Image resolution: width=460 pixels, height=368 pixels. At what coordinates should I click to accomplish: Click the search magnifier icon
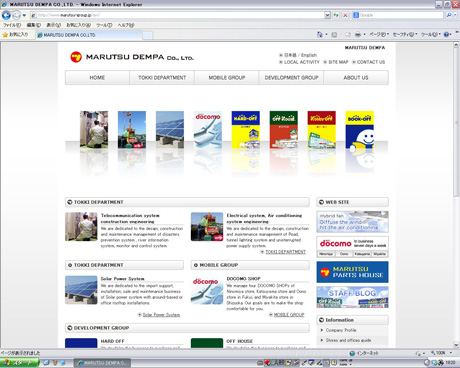449,15
